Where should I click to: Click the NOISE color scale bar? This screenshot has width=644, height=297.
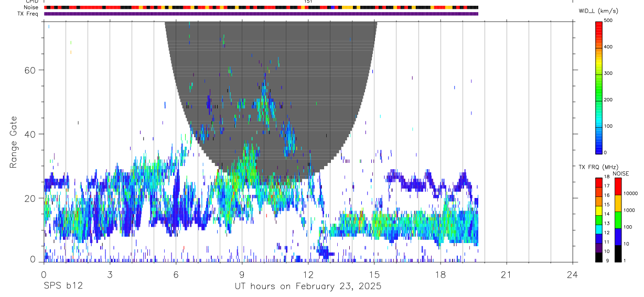(618, 219)
